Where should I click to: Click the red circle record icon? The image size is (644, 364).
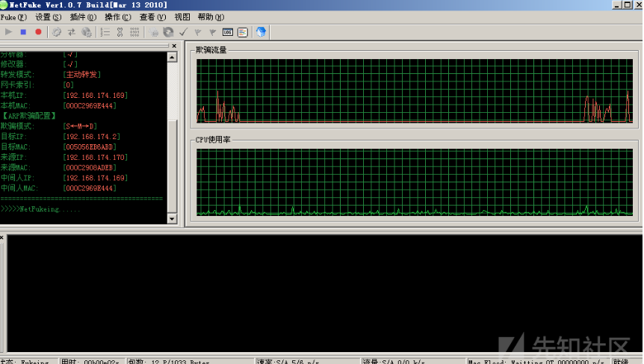point(38,32)
